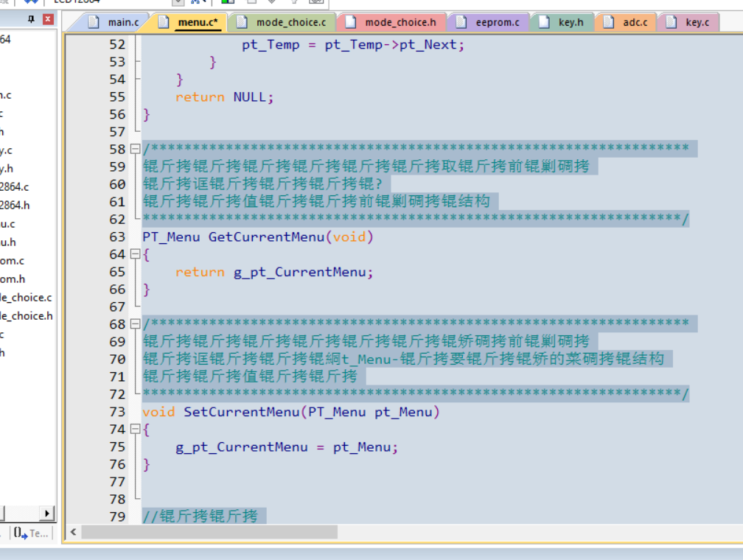743x560 pixels.
Task: Click the project panel scroll right arrow
Action: [46, 514]
